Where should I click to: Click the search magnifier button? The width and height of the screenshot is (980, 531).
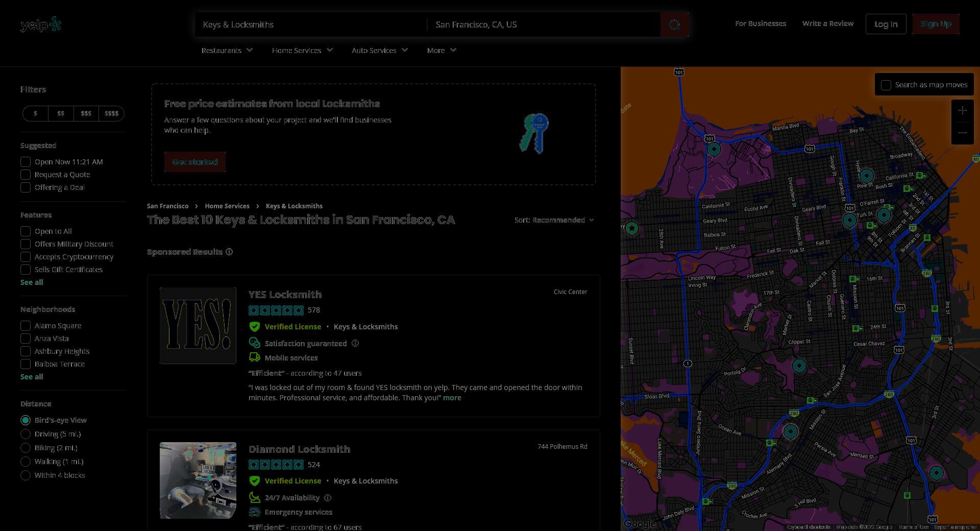coord(674,25)
